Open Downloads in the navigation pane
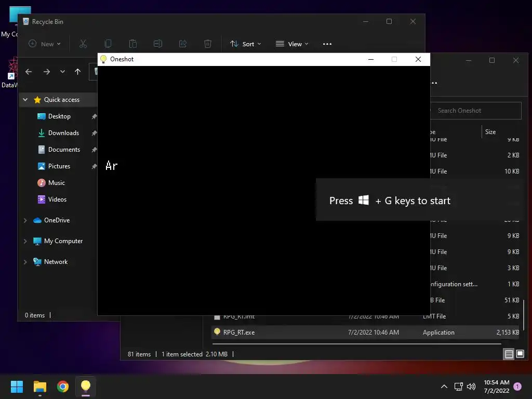This screenshot has height=399, width=532. pyautogui.click(x=63, y=133)
